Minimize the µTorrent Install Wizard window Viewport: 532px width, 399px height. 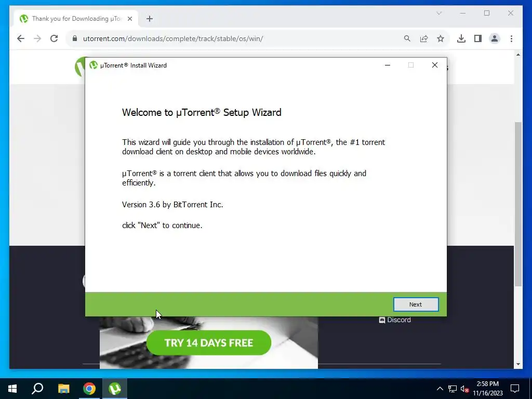click(388, 65)
